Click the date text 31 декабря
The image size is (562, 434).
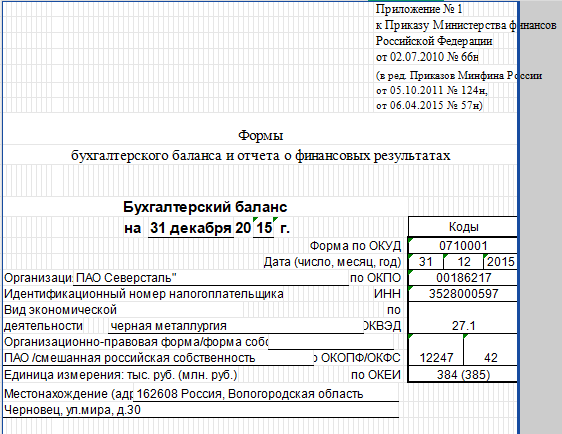point(191,228)
